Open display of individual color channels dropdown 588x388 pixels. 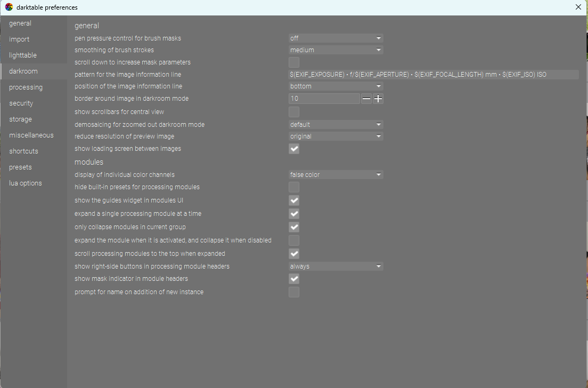336,175
